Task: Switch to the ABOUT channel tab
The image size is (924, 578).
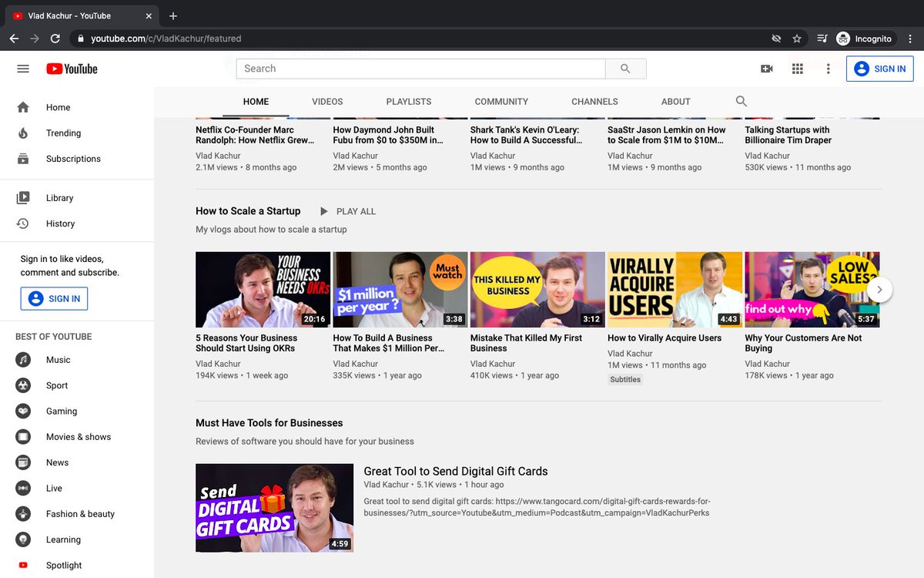Action: point(676,102)
